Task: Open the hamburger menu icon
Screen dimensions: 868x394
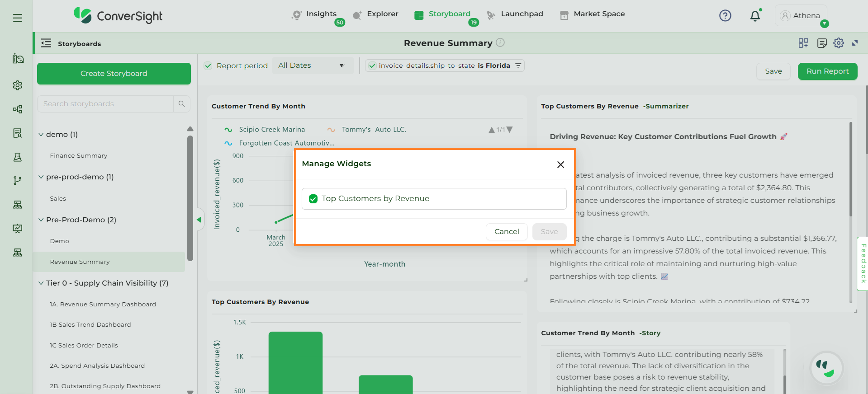Action: point(18,18)
